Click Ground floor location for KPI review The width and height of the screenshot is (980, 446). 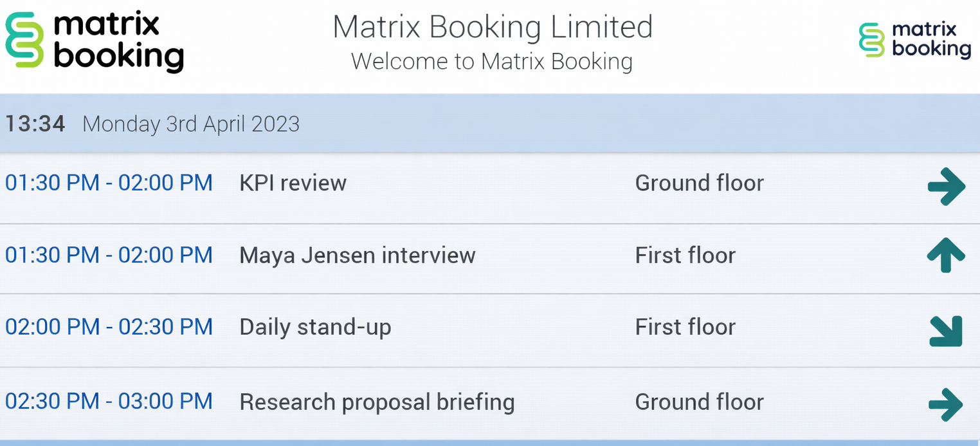click(x=699, y=183)
